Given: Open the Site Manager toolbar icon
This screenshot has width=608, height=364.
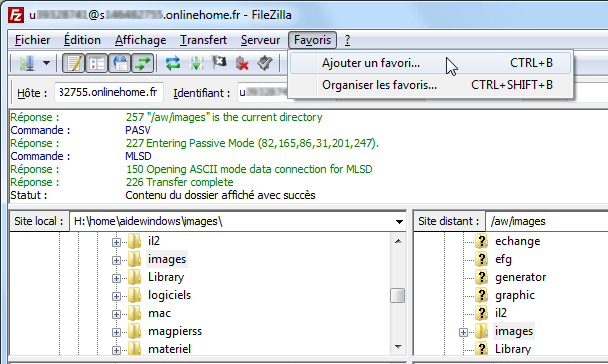Looking at the screenshot, I should (x=27, y=63).
